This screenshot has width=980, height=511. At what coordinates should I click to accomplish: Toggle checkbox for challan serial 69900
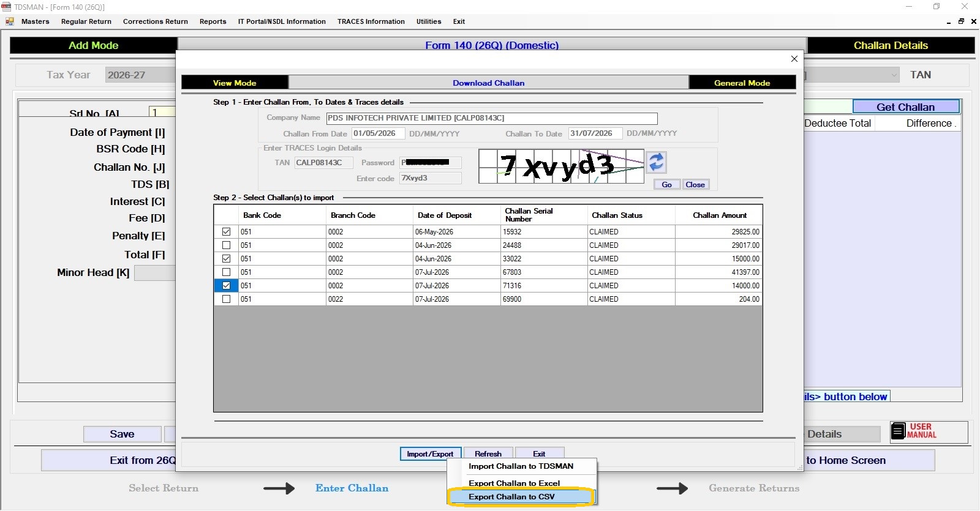tap(227, 299)
